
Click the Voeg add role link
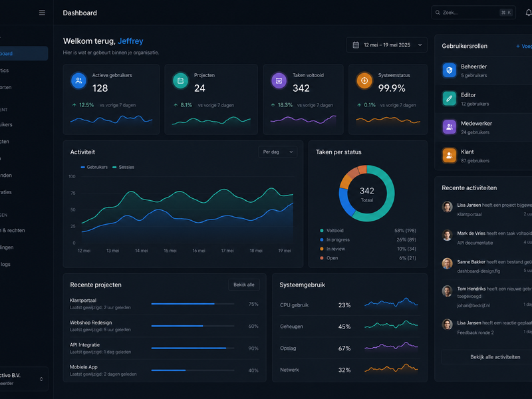coord(524,46)
